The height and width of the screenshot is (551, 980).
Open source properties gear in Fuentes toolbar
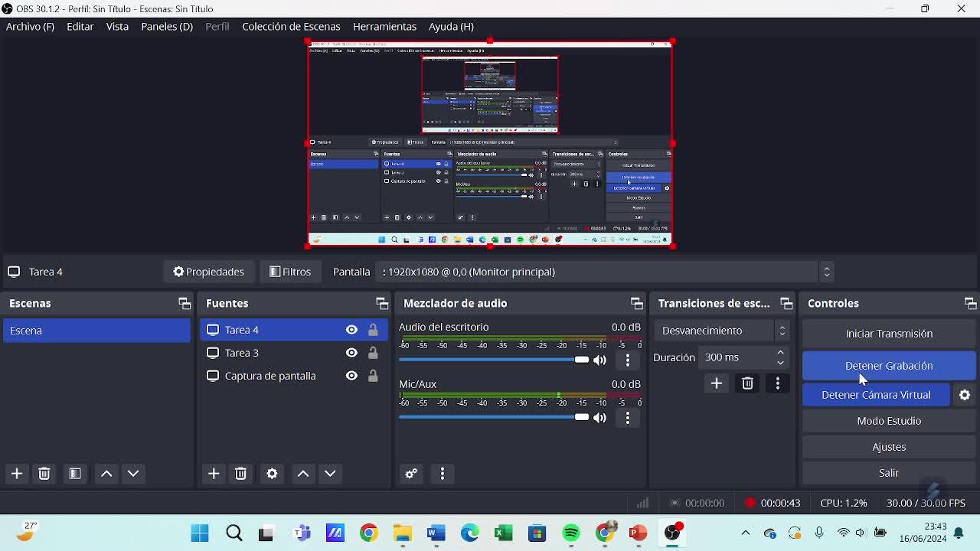[272, 474]
